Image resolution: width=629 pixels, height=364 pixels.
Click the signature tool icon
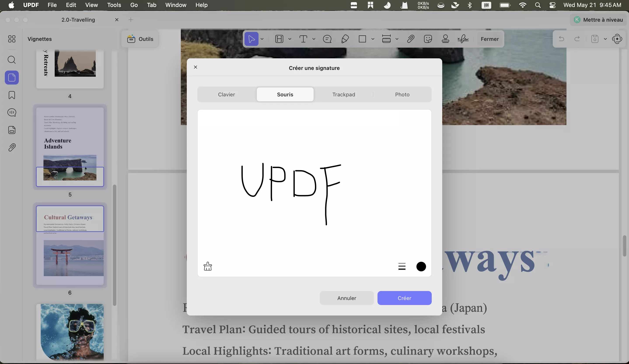(x=463, y=39)
